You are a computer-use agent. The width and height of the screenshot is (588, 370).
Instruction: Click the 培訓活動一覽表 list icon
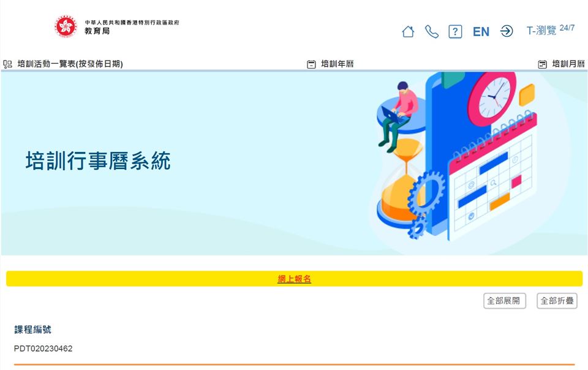[x=7, y=64]
